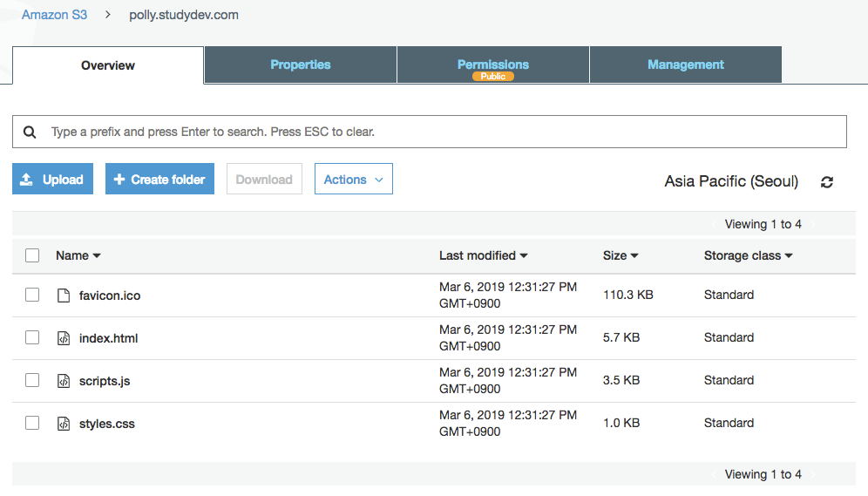The width and height of the screenshot is (868, 496).
Task: Click the top Viewing 1 to 4 text
Action: (763, 224)
